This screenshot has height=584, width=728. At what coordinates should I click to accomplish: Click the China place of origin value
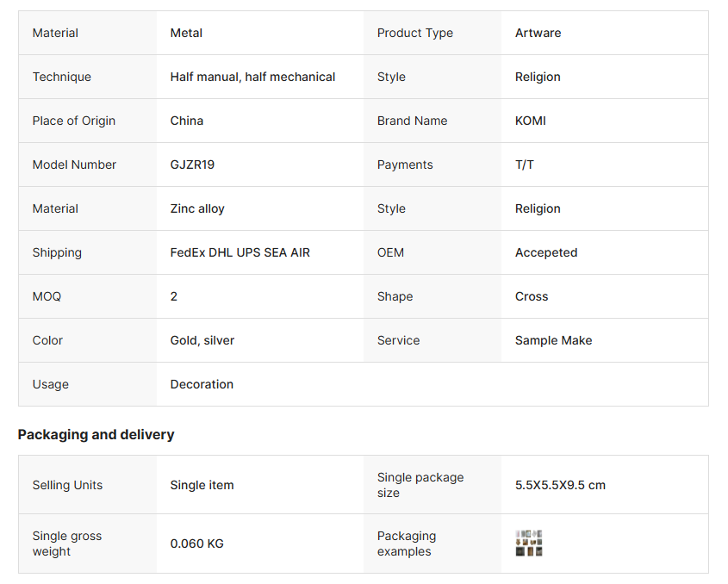click(187, 121)
